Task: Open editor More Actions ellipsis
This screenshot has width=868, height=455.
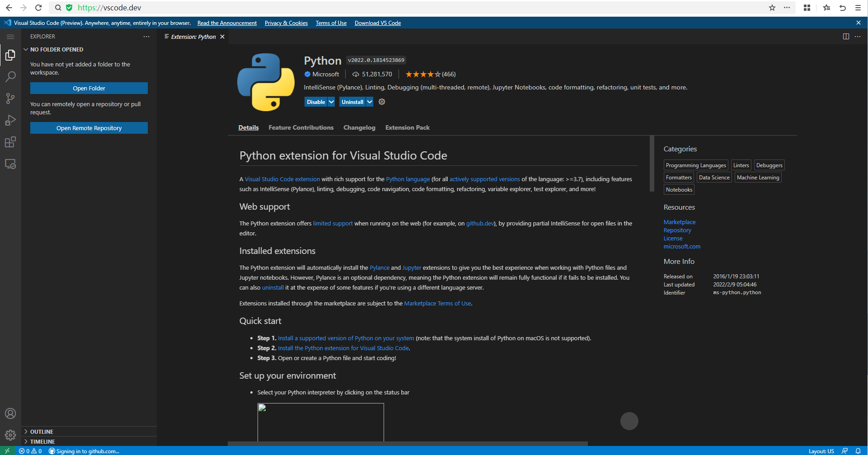Action: pos(858,37)
